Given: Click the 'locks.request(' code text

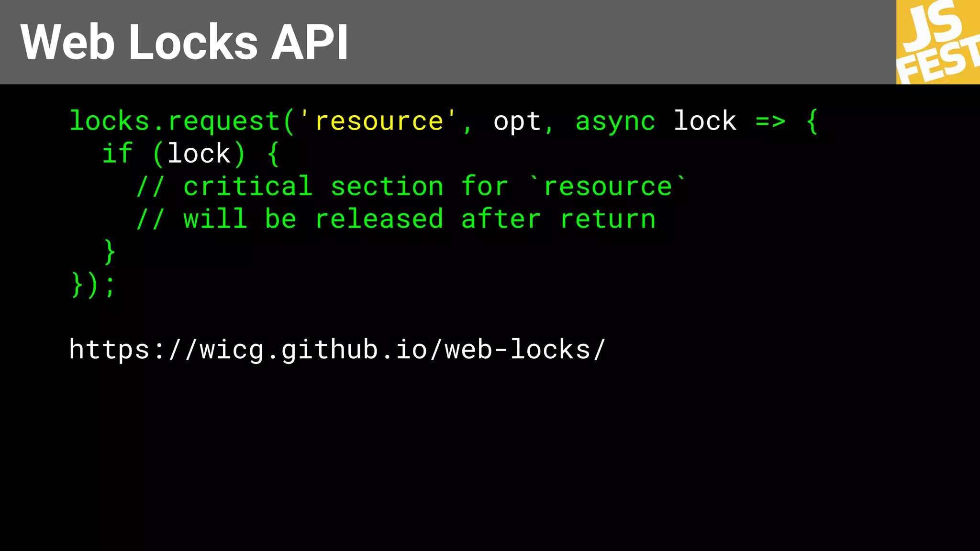Looking at the screenshot, I should (181, 121).
